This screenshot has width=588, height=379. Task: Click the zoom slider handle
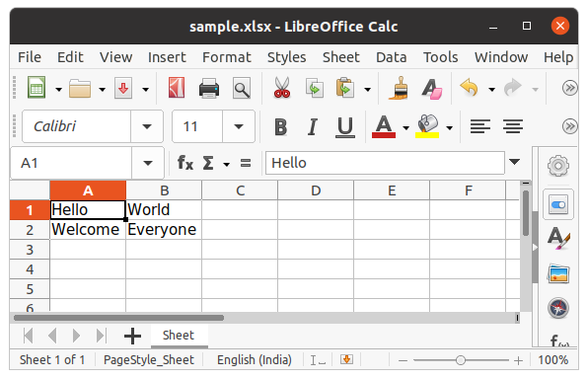click(x=461, y=360)
